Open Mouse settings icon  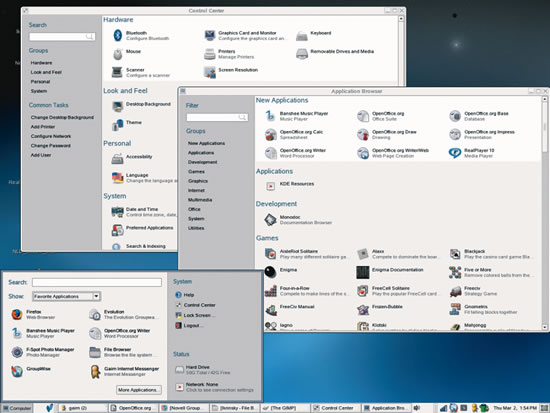[x=118, y=54]
